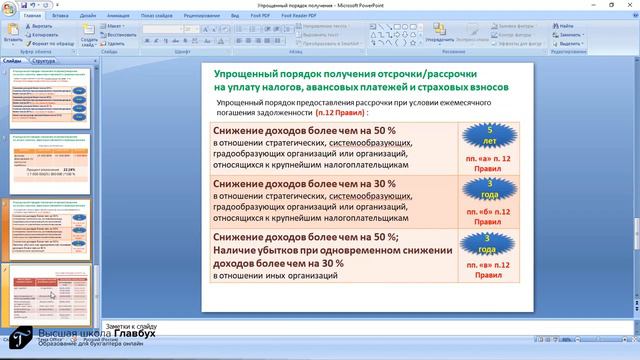Select slide thumbnail with red table
Viewport: 640px width, 360px height.
pos(50,296)
